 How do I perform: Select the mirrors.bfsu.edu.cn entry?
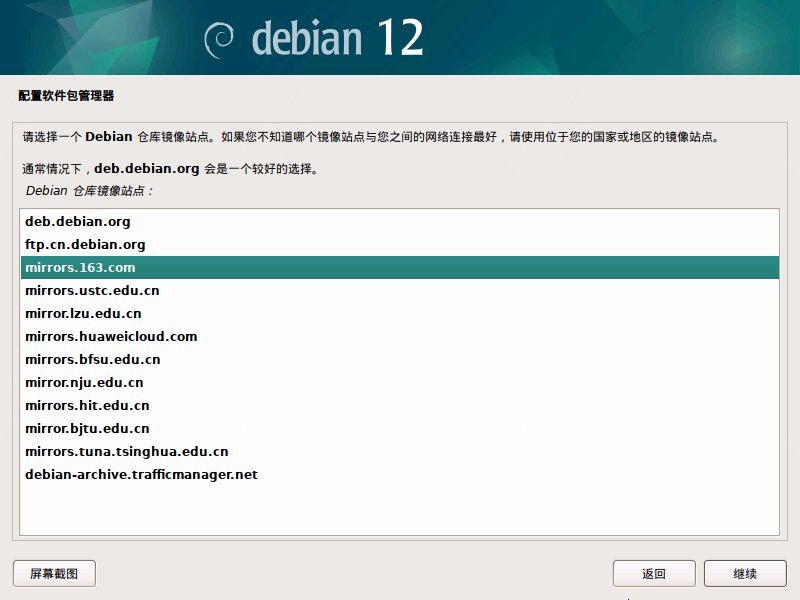tap(92, 359)
